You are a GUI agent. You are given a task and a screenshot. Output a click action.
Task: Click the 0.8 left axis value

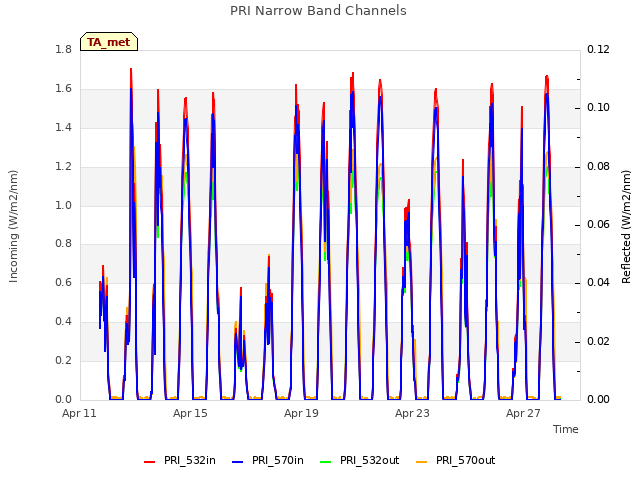64,244
